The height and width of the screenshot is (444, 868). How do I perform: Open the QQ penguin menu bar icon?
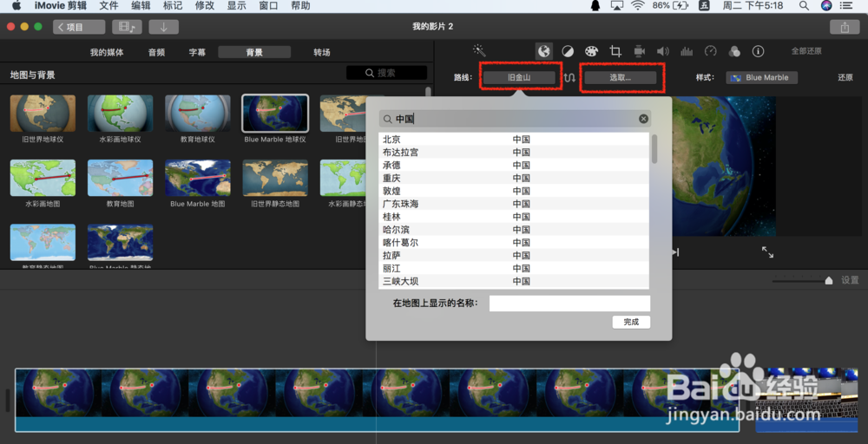click(x=595, y=5)
